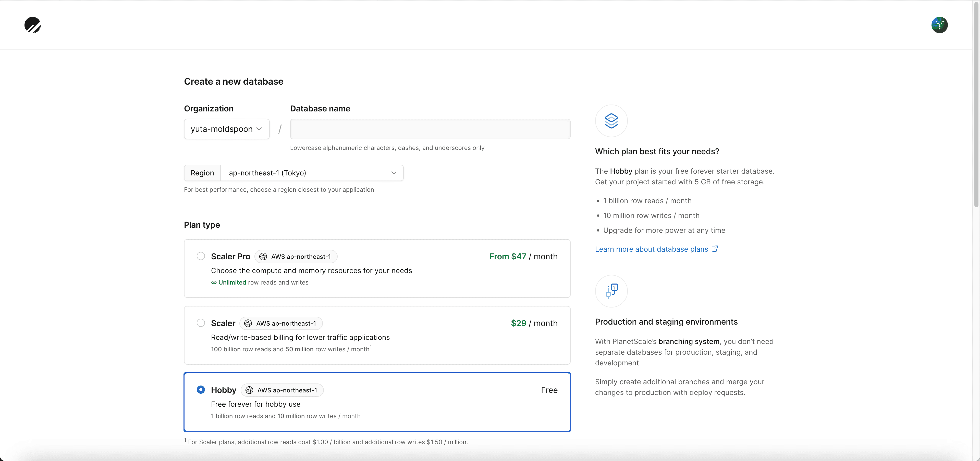
Task: Click the Scaler plans footnote text
Action: click(326, 442)
